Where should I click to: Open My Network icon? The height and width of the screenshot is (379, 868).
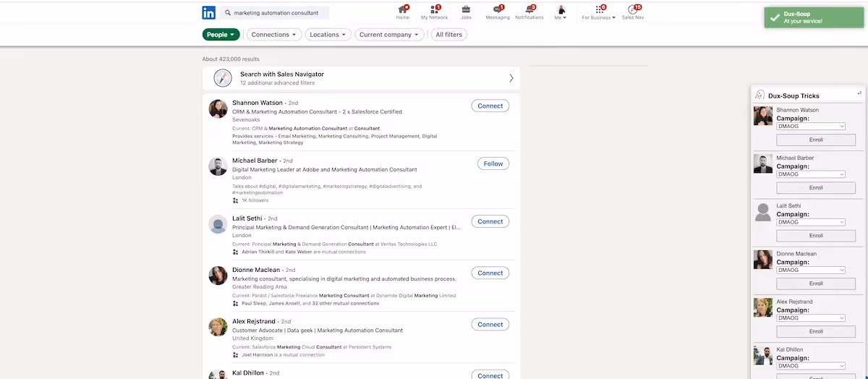(x=434, y=9)
